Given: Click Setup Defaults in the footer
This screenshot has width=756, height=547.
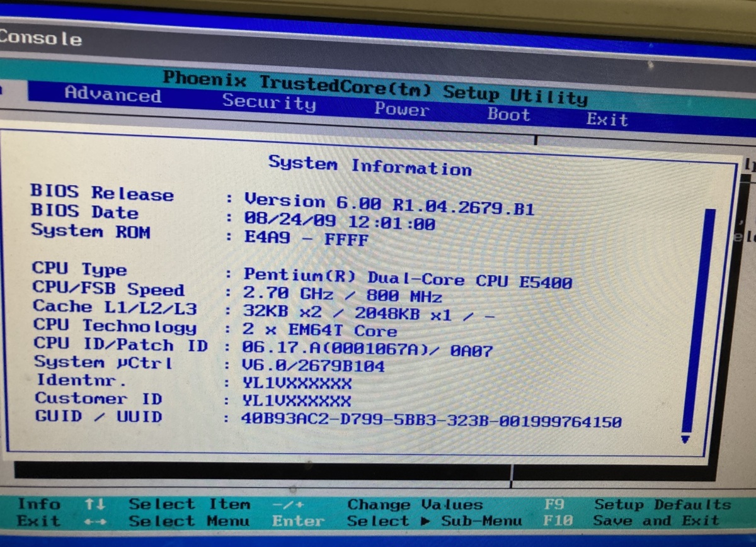Looking at the screenshot, I should 662,505.
